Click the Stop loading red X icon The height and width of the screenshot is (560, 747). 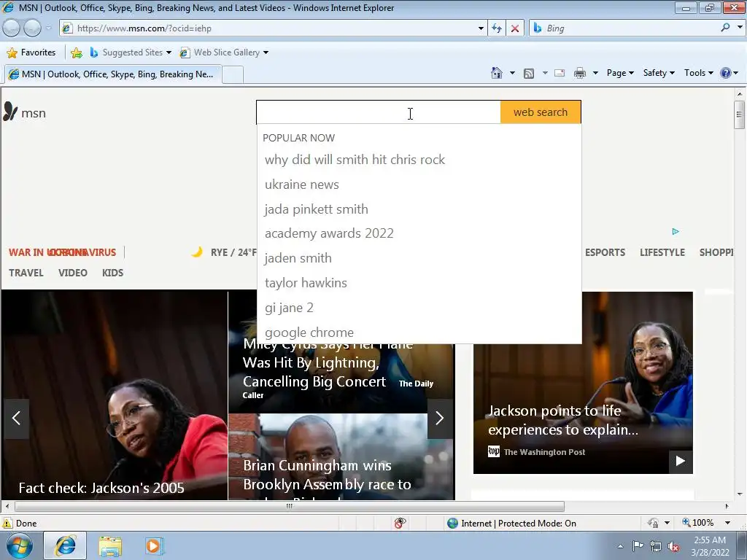515,28
